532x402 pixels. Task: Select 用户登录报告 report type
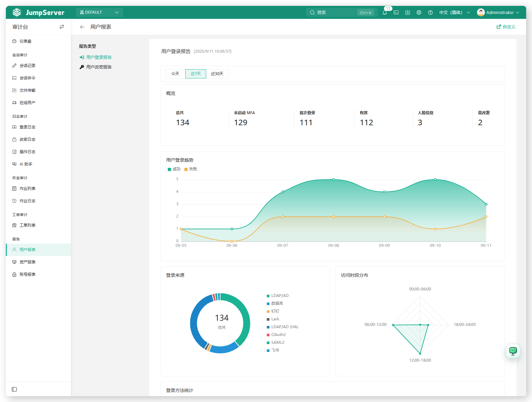99,57
